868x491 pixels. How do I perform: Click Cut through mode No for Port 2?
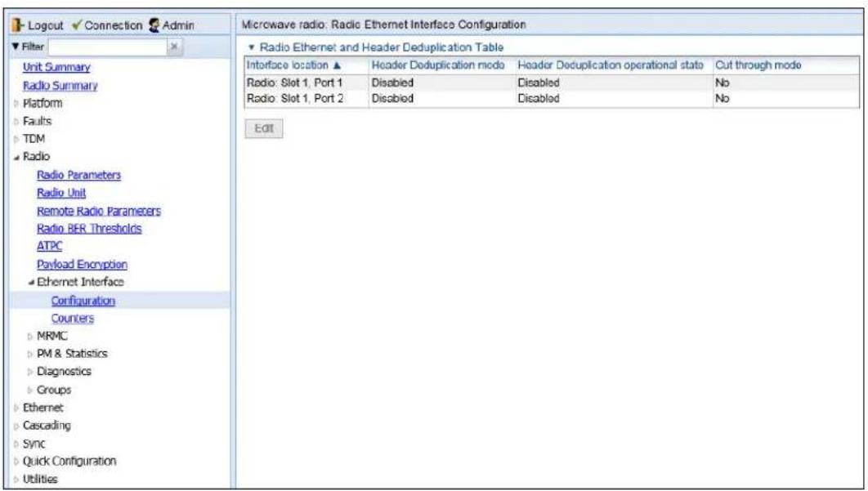click(723, 99)
